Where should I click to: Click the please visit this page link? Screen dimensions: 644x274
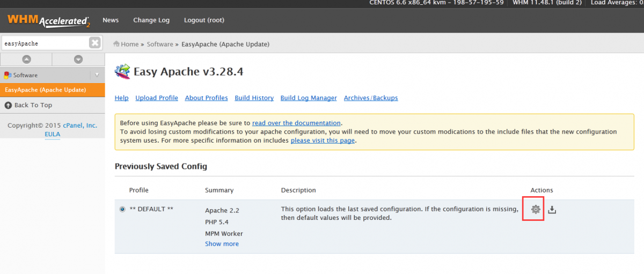pos(323,140)
